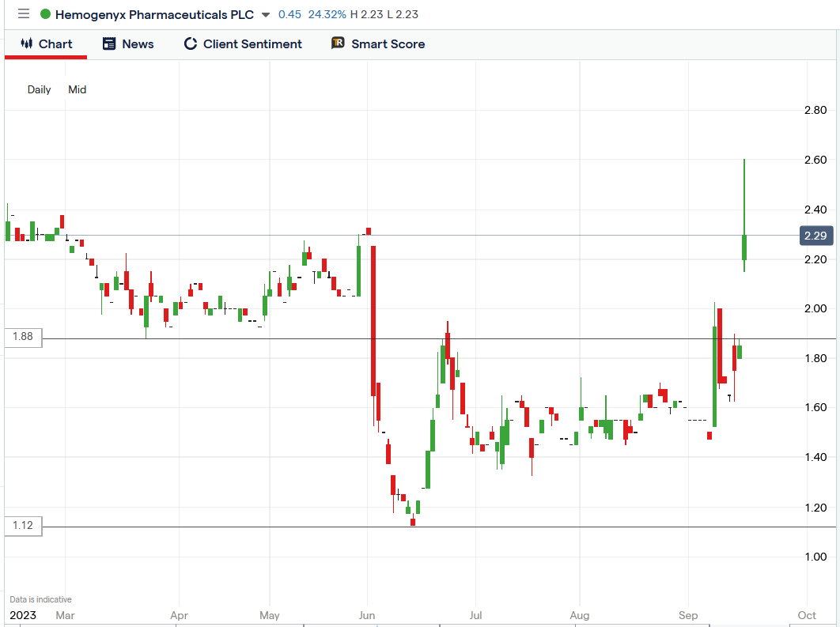
Task: Click the L 2.23 low value
Action: (x=403, y=14)
